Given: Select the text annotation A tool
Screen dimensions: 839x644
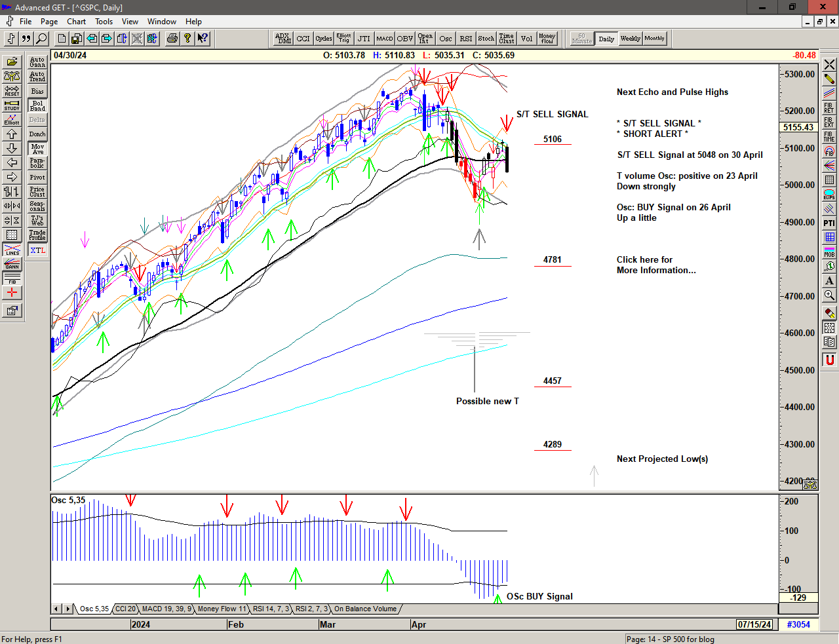Looking at the screenshot, I should pyautogui.click(x=829, y=281).
